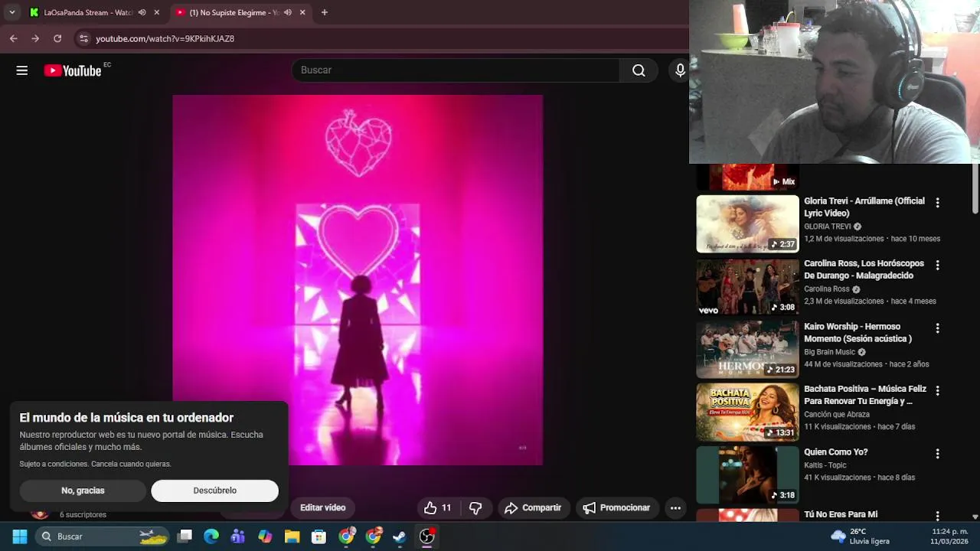Reload the current page
Screen dimensions: 980x551
57,38
